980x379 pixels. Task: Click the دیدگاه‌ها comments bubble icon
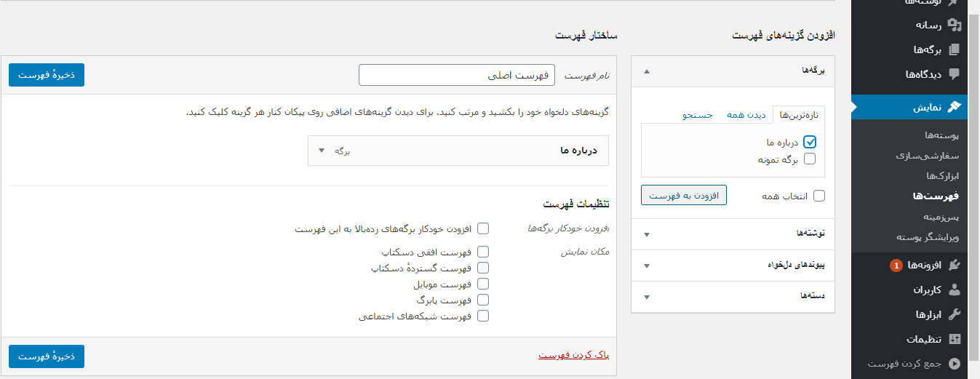point(955,74)
